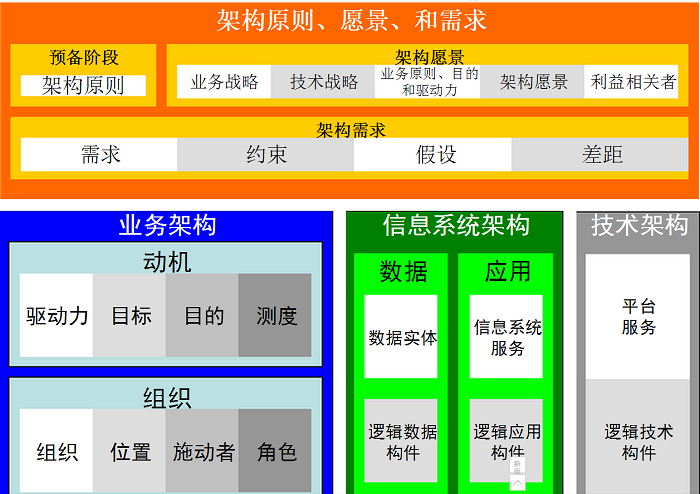Select the 目标 box
This screenshot has width=700, height=494.
pos(130,315)
